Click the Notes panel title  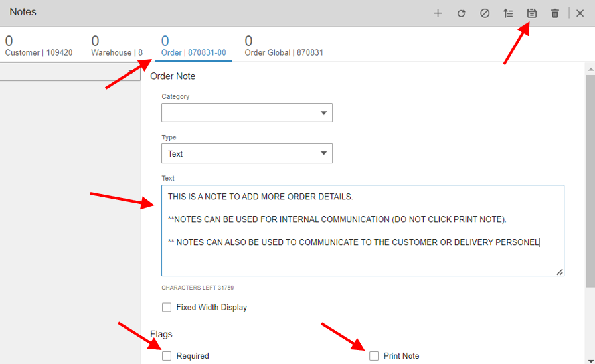pos(23,12)
